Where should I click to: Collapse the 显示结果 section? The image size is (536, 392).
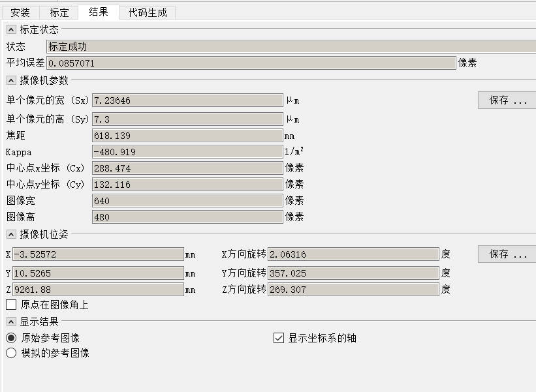pyautogui.click(x=11, y=322)
